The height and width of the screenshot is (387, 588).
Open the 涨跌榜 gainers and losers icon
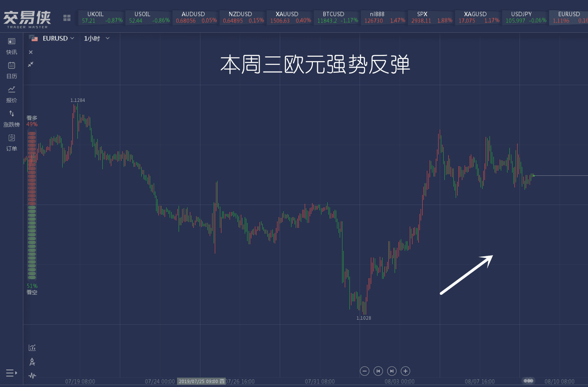tap(12, 114)
